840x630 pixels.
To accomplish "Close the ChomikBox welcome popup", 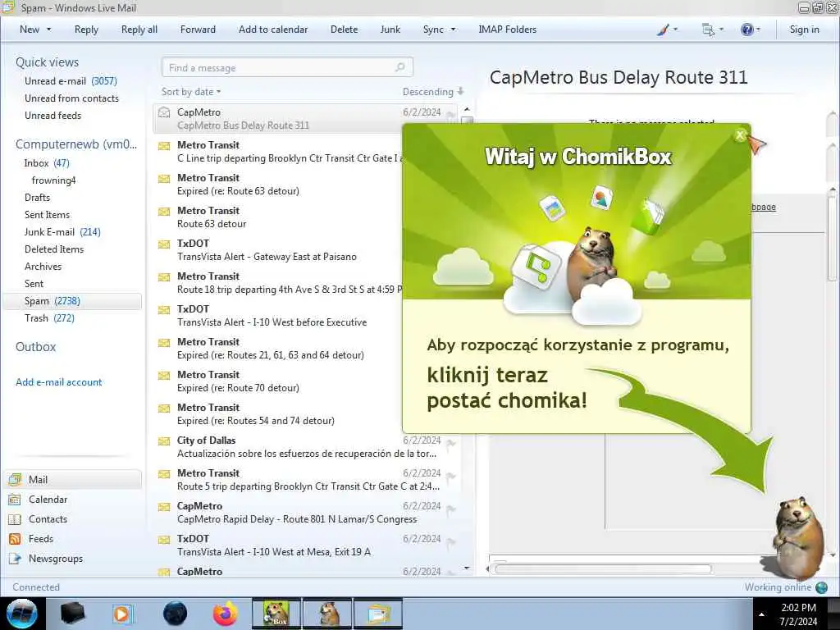I will pyautogui.click(x=740, y=135).
